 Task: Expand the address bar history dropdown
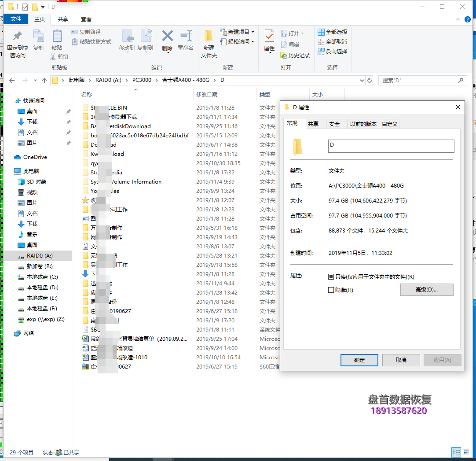pyautogui.click(x=362, y=81)
